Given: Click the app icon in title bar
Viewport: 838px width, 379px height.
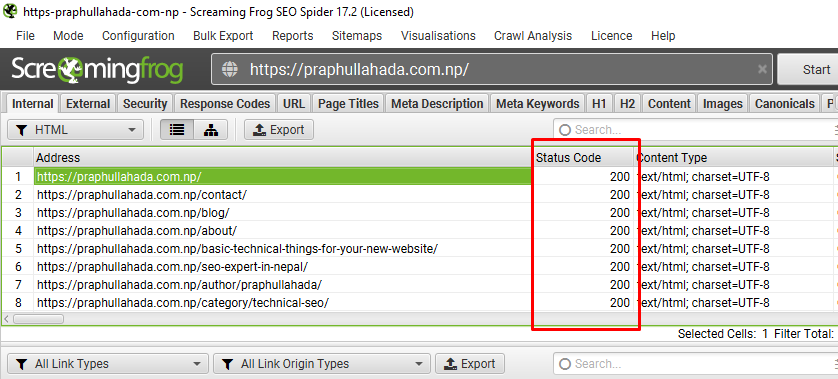Looking at the screenshot, I should [10, 11].
